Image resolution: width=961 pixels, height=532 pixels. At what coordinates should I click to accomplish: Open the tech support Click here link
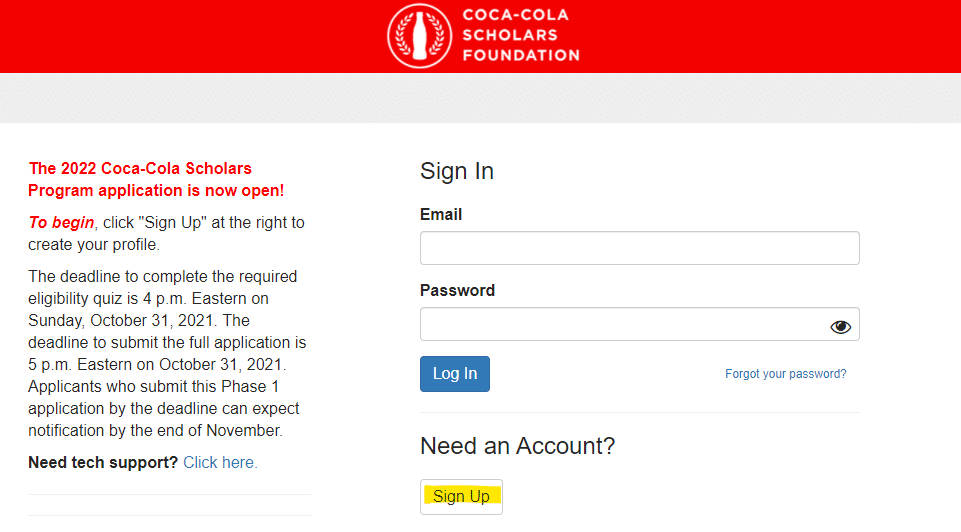point(220,463)
